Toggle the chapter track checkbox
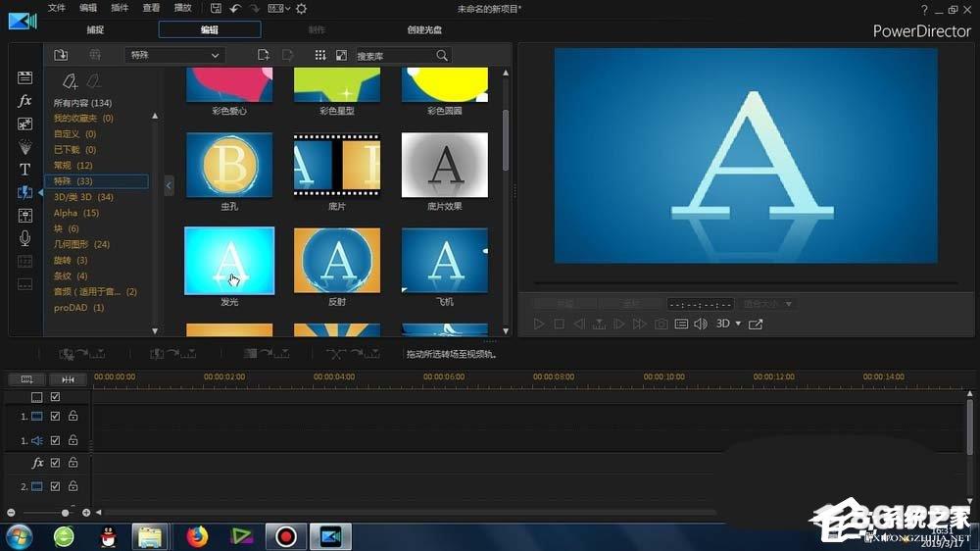This screenshot has height=551, width=980. point(55,396)
